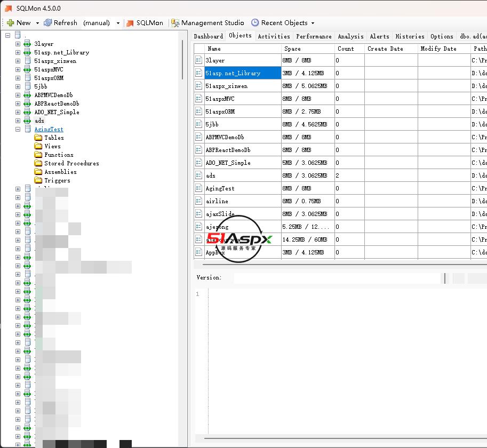Click the Version input field

click(337, 278)
